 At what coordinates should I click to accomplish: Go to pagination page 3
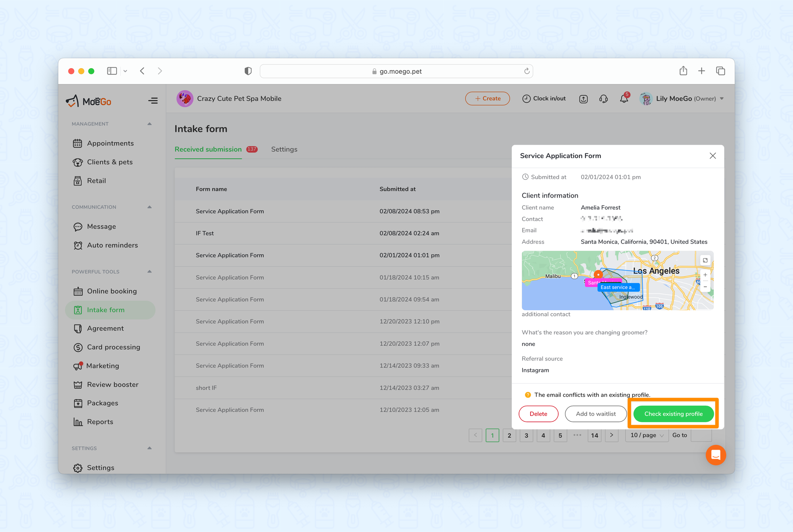(526, 435)
